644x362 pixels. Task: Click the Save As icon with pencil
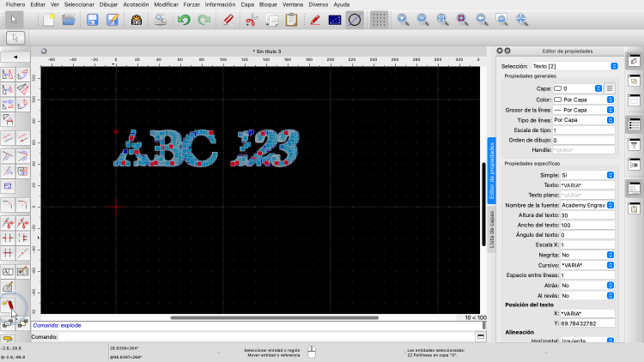coord(112,20)
